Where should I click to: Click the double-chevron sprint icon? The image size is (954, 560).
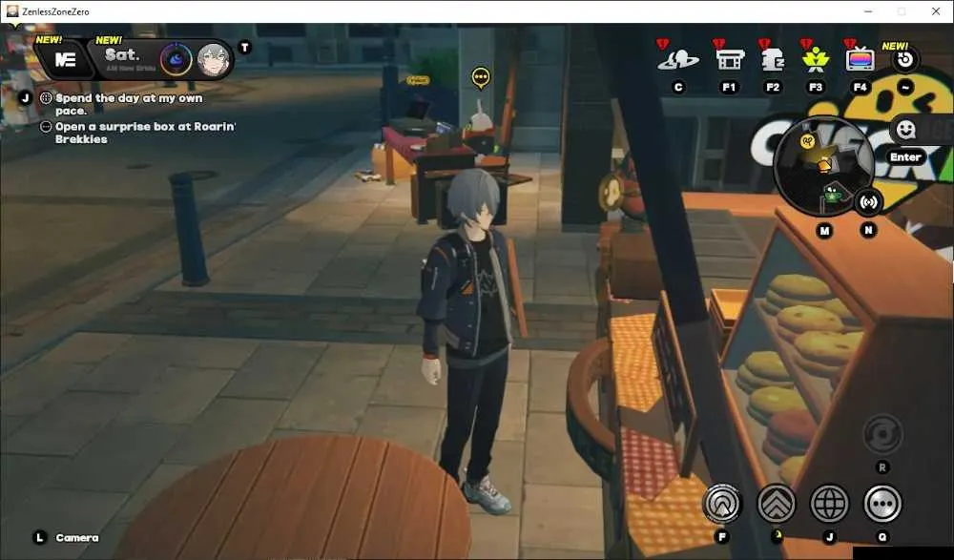tap(776, 504)
